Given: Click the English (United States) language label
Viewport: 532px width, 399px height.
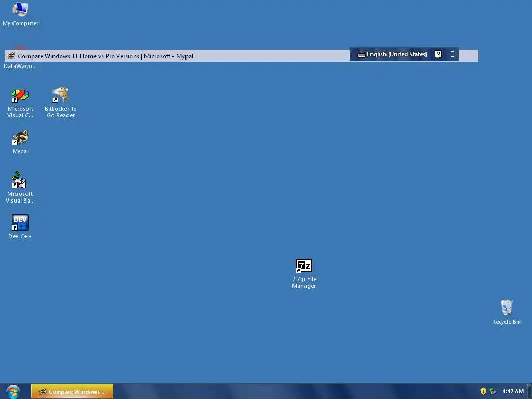Looking at the screenshot, I should click(396, 54).
